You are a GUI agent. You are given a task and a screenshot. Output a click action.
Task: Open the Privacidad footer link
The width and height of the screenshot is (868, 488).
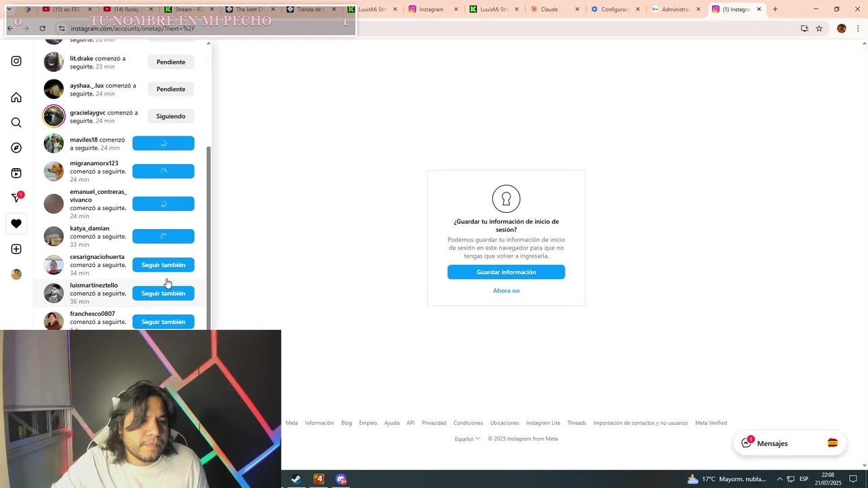tap(434, 423)
